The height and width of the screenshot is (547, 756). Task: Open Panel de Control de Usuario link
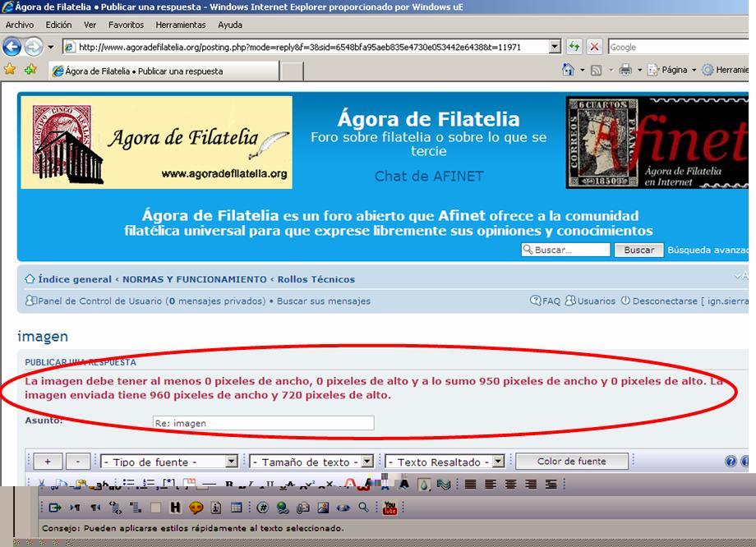99,301
